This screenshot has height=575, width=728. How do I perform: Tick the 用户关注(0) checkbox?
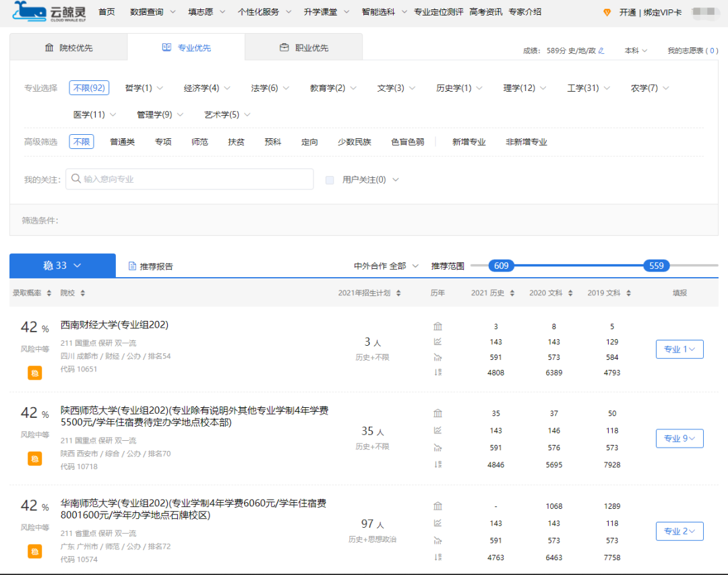[330, 180]
